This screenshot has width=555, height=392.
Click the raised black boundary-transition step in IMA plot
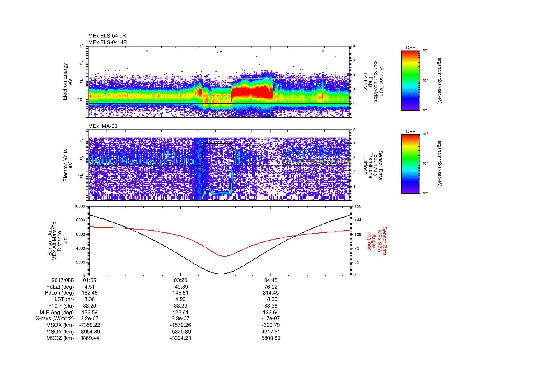pos(218,144)
